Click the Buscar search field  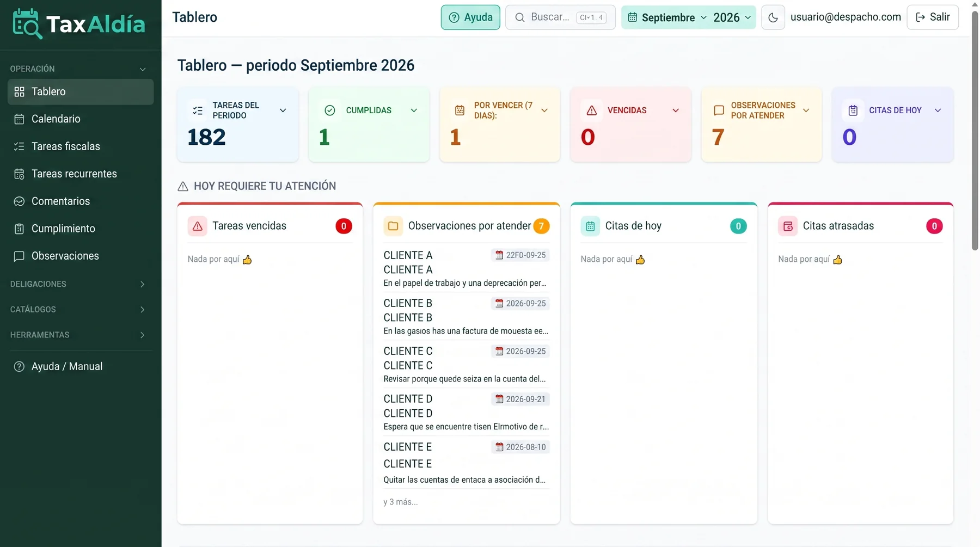point(560,17)
